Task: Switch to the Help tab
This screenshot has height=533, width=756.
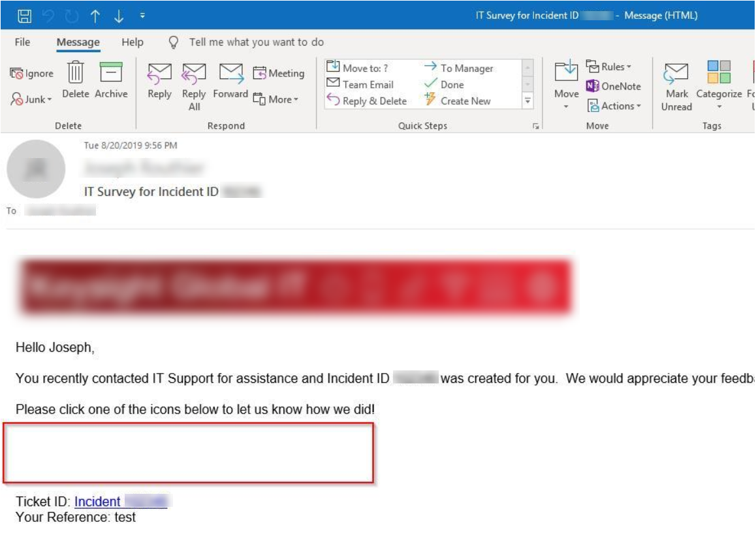Action: pyautogui.click(x=132, y=42)
